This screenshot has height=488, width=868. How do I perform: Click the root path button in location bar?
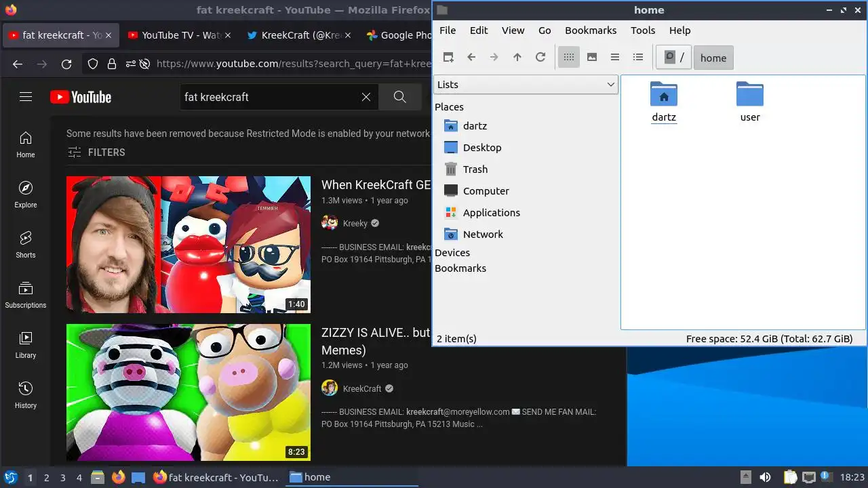click(x=673, y=58)
